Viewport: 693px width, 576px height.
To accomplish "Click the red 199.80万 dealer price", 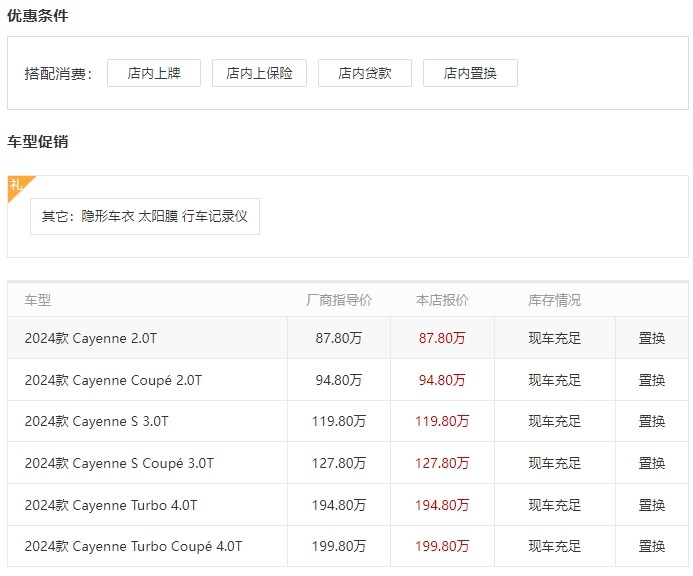I will (442, 546).
